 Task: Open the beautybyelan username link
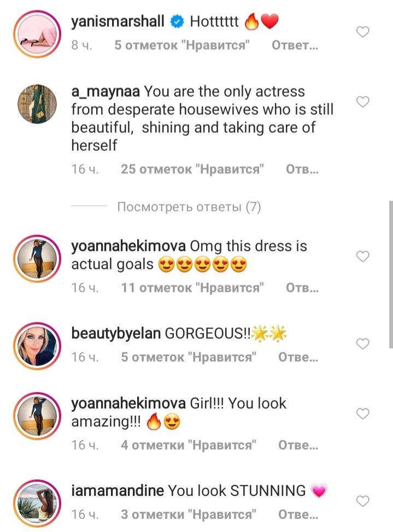[x=116, y=334]
